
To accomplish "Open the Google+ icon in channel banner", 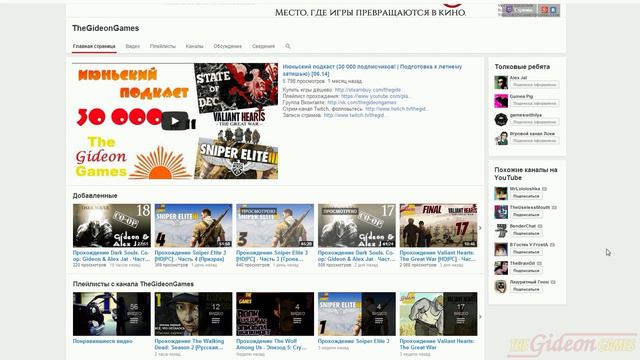I will (x=544, y=10).
